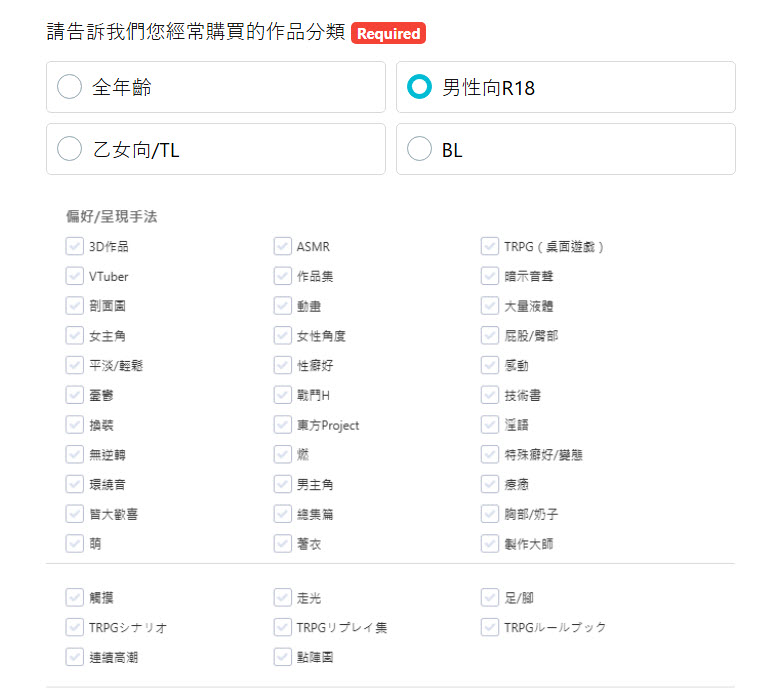
Task: Choose the 乙女向/TL radio option
Action: coord(70,150)
